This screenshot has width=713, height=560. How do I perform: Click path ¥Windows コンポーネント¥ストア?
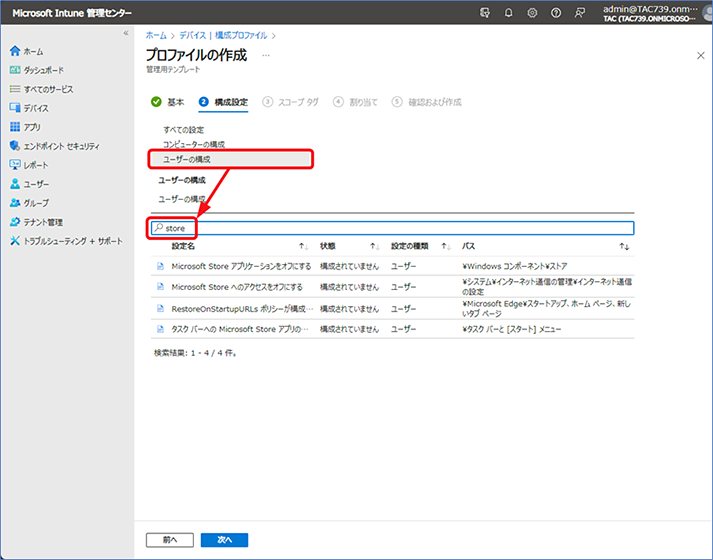point(515,266)
